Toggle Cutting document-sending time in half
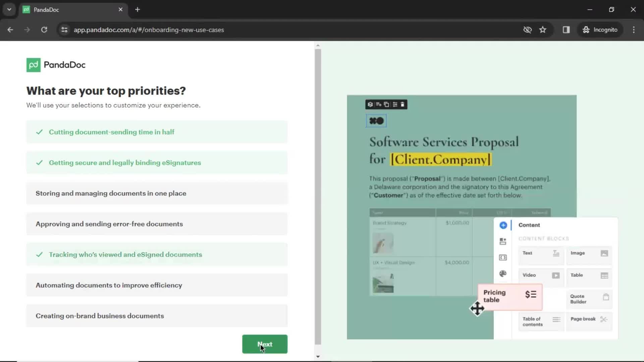Screen dimensions: 644x362 157,132
